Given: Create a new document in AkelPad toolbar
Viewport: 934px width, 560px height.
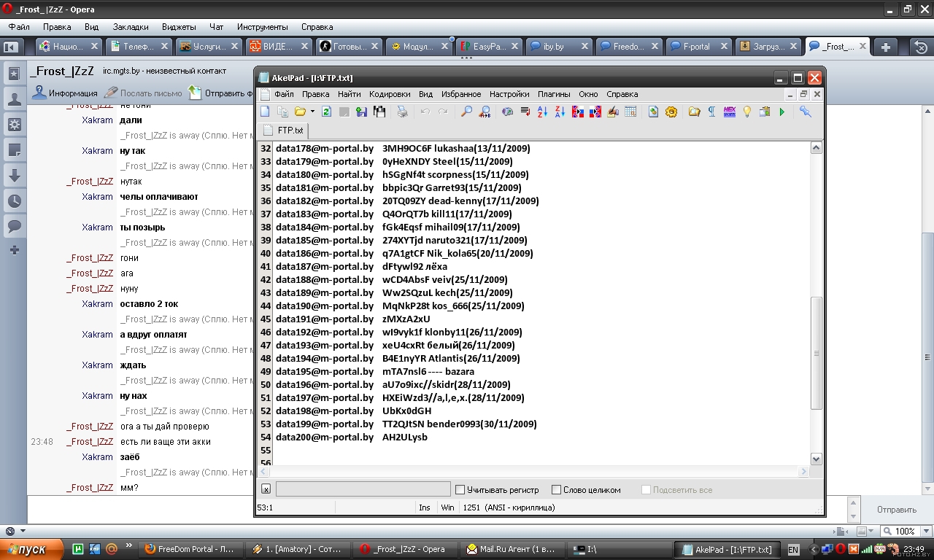Looking at the screenshot, I should (265, 112).
